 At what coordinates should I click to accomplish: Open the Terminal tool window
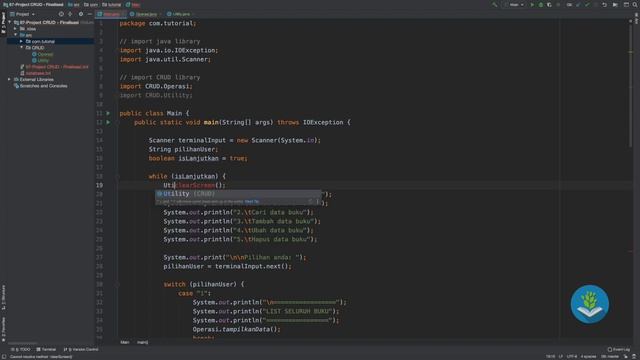46,349
